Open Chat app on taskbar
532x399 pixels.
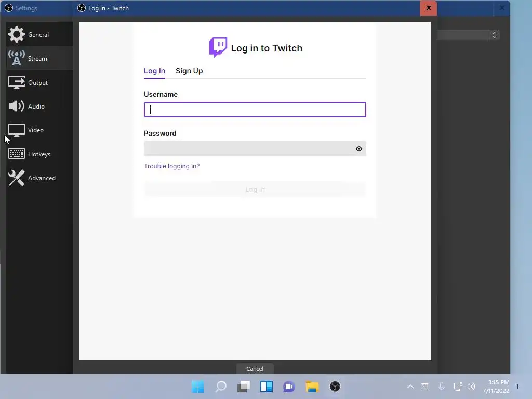click(x=289, y=387)
